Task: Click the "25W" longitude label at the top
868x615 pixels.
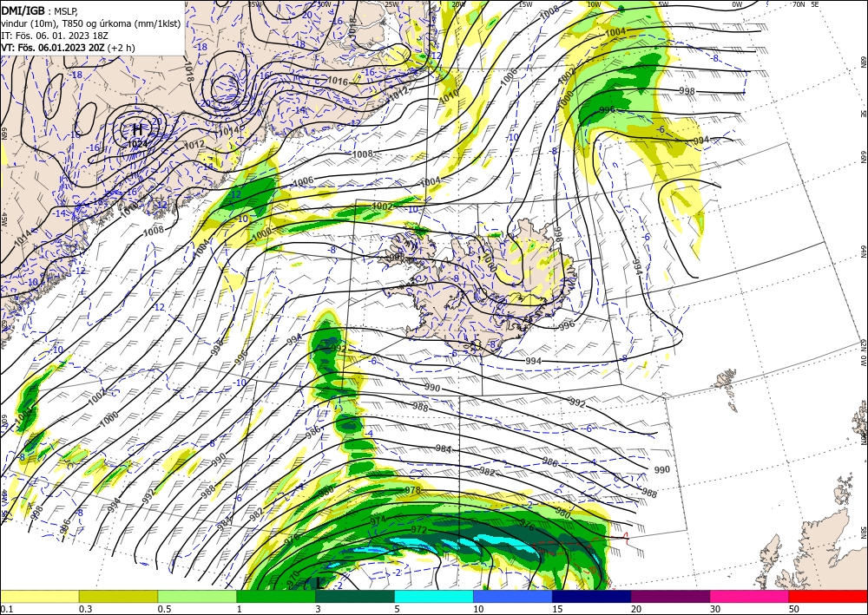Action: (391, 4)
